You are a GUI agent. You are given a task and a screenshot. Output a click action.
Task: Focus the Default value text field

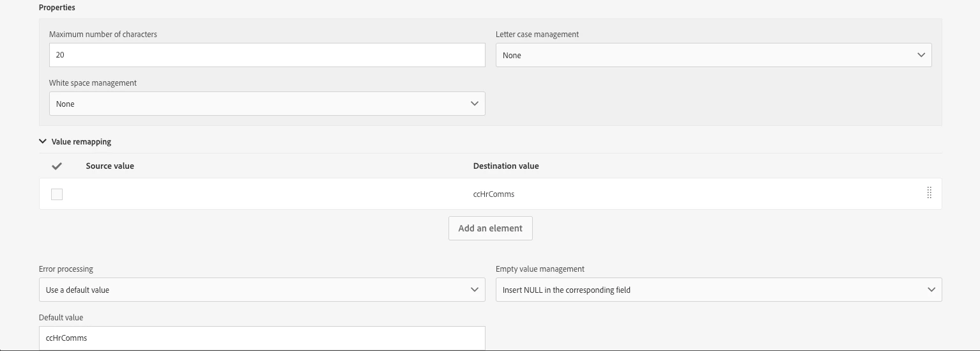tap(262, 338)
